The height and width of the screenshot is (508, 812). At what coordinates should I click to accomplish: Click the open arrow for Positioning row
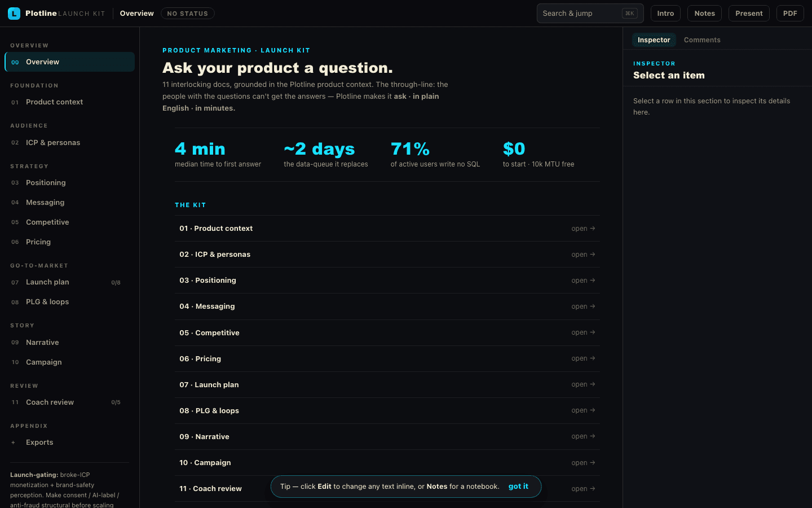583,281
